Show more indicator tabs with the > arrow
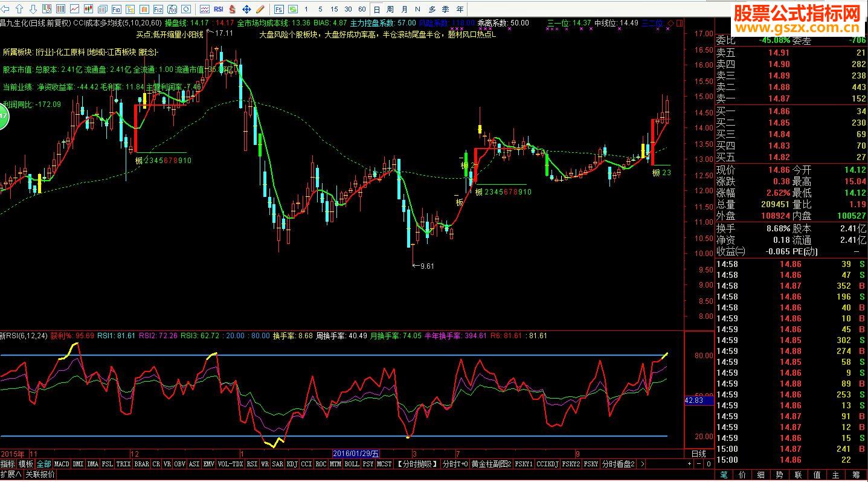 pyautogui.click(x=642, y=464)
